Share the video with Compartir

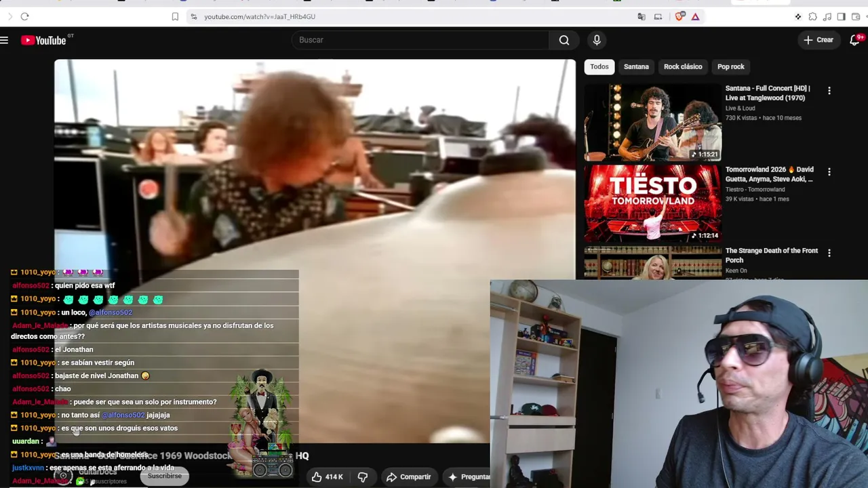[x=408, y=477]
